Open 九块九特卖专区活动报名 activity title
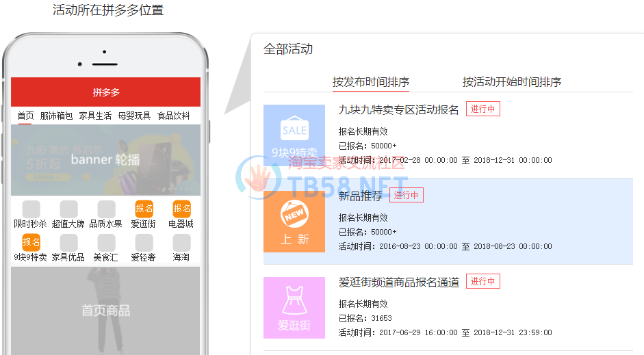 pyautogui.click(x=398, y=110)
